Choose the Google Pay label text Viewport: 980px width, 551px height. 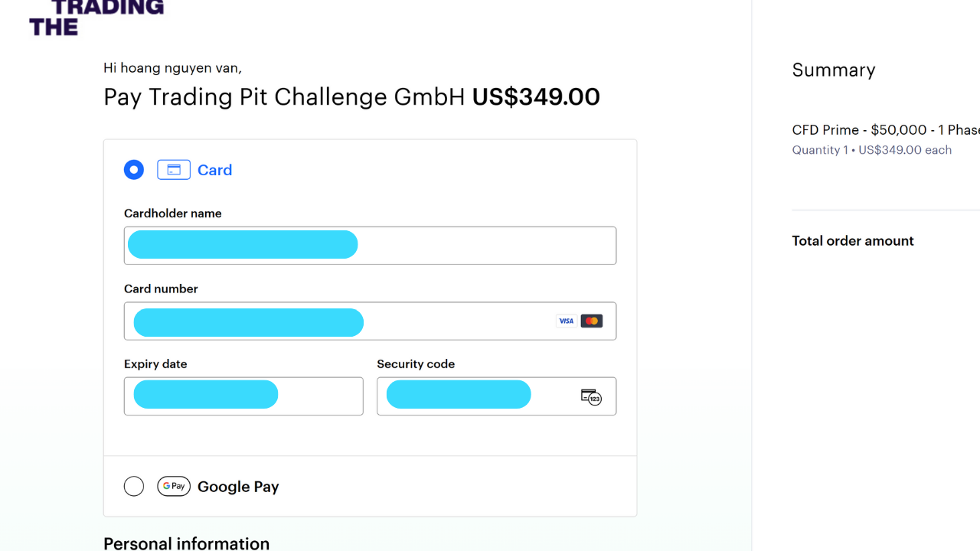[238, 487]
